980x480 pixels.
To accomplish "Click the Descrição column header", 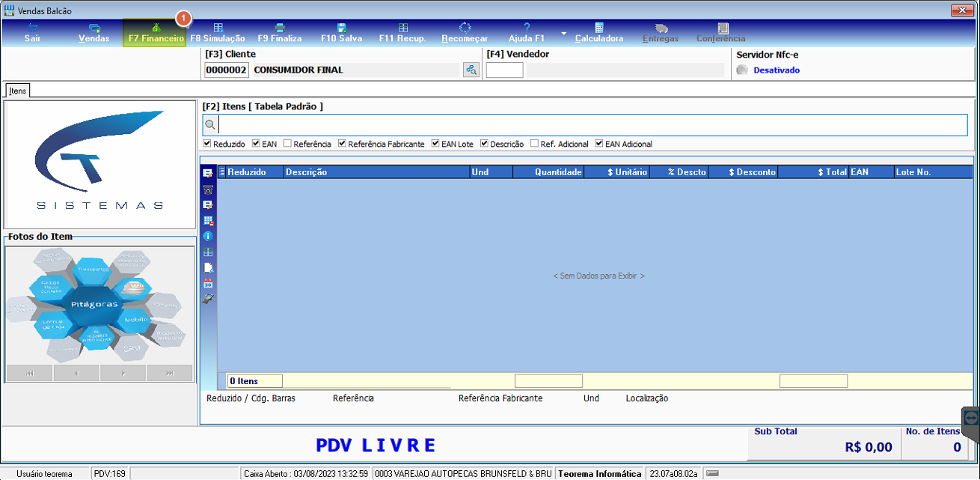I will (376, 172).
